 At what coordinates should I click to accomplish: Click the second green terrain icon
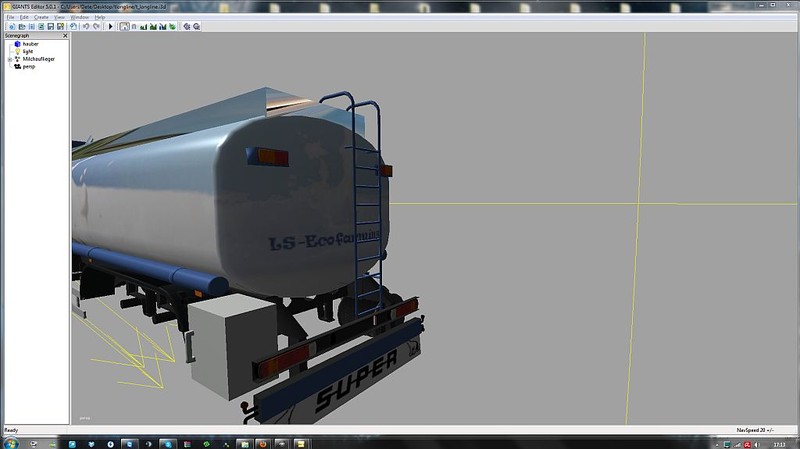tap(153, 27)
